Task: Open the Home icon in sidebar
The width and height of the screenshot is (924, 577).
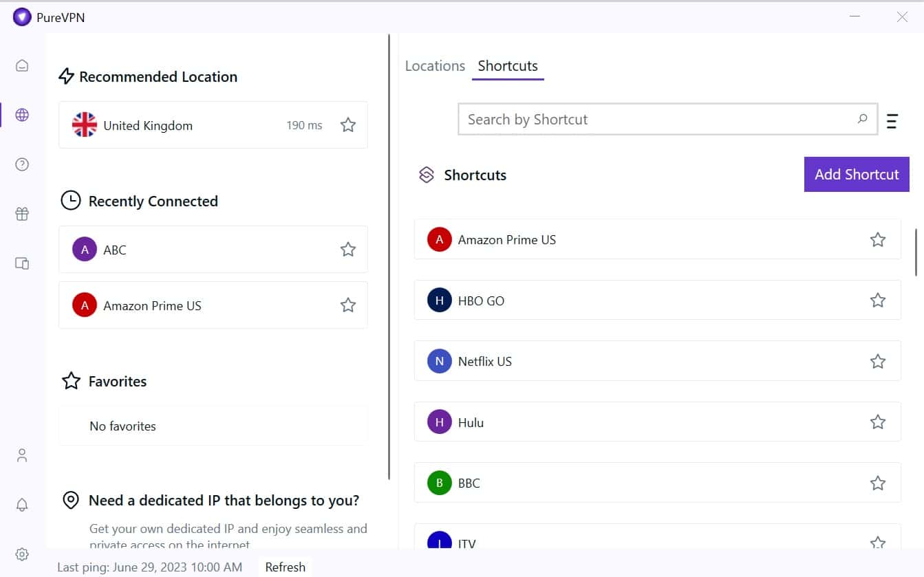Action: pyautogui.click(x=22, y=65)
